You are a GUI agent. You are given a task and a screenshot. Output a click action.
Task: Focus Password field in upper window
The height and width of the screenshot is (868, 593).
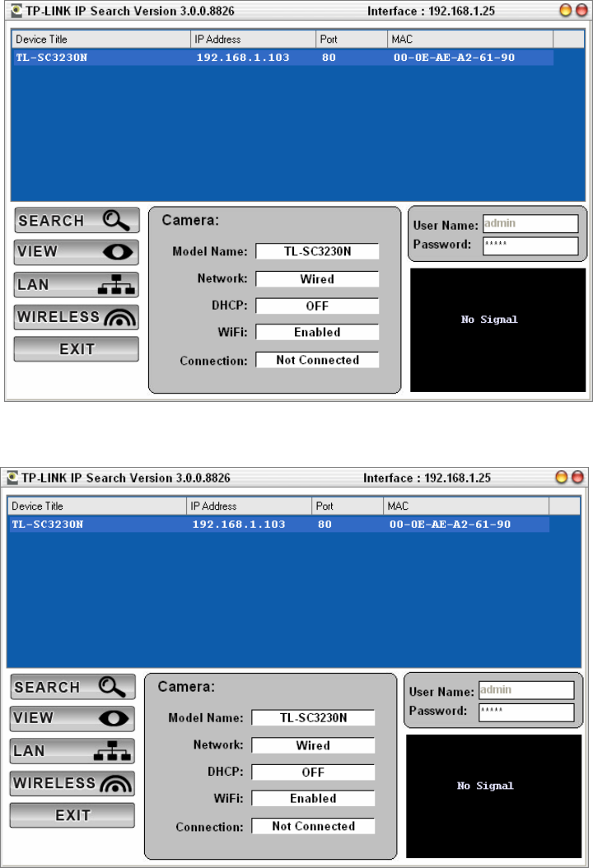click(x=530, y=245)
